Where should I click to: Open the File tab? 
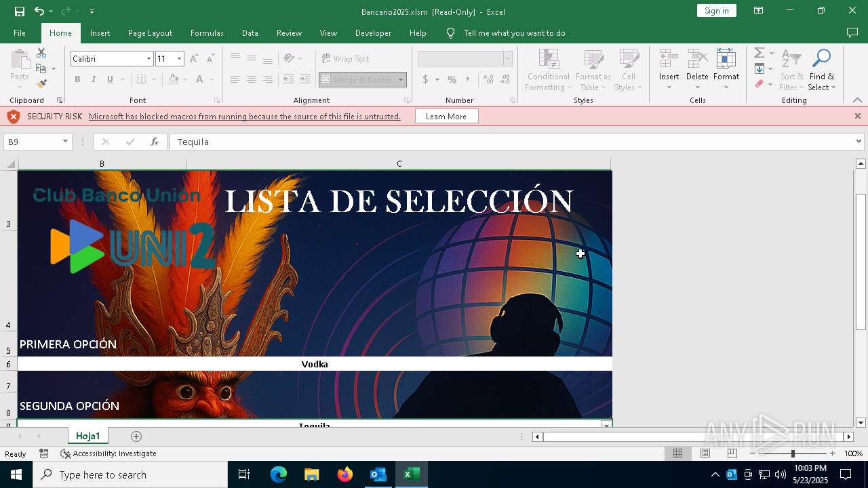[x=20, y=33]
